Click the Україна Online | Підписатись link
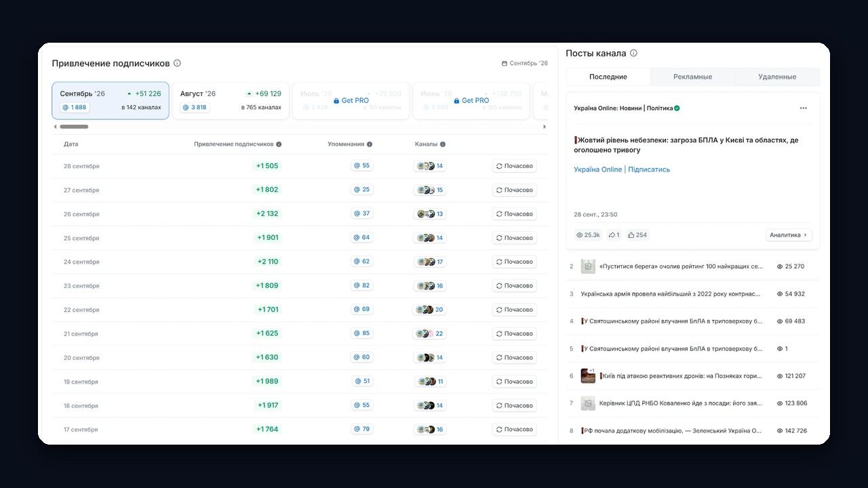 click(622, 169)
